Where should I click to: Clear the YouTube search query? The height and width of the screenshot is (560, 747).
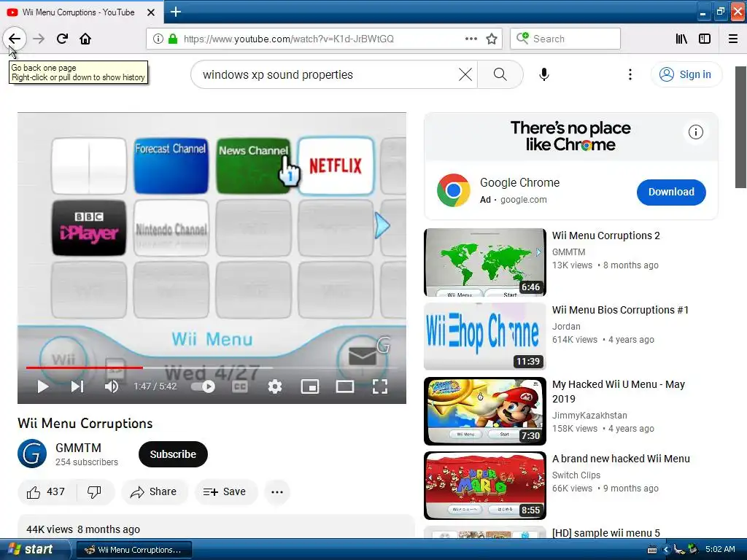click(x=465, y=74)
